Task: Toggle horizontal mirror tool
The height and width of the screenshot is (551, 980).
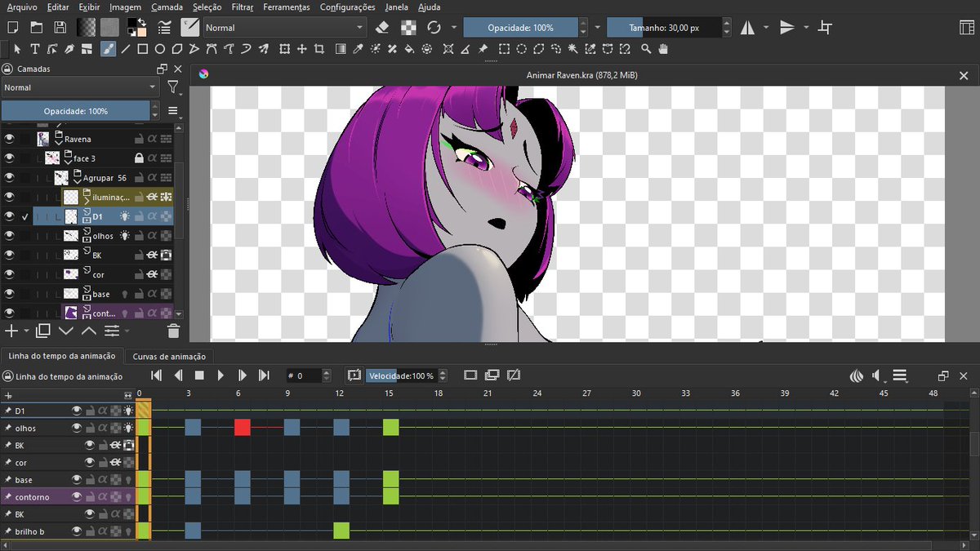Action: [748, 27]
